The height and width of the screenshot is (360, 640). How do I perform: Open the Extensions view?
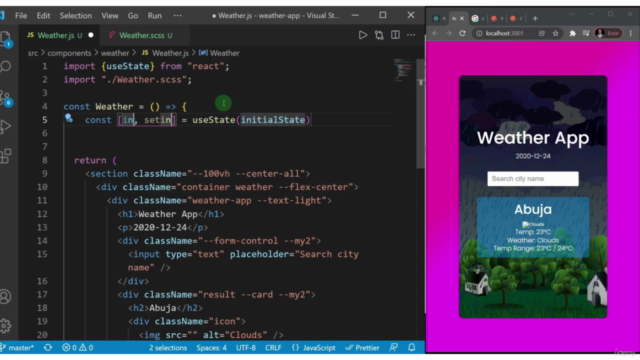click(x=6, y=156)
